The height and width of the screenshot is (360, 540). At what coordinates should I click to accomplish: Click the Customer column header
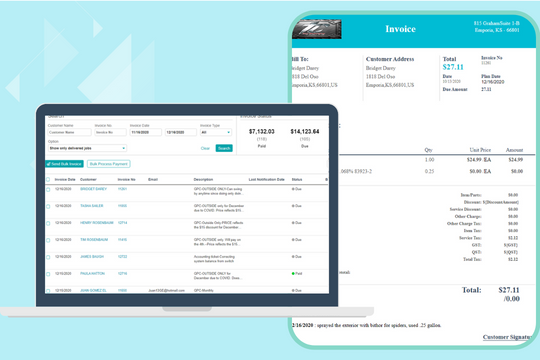click(88, 179)
